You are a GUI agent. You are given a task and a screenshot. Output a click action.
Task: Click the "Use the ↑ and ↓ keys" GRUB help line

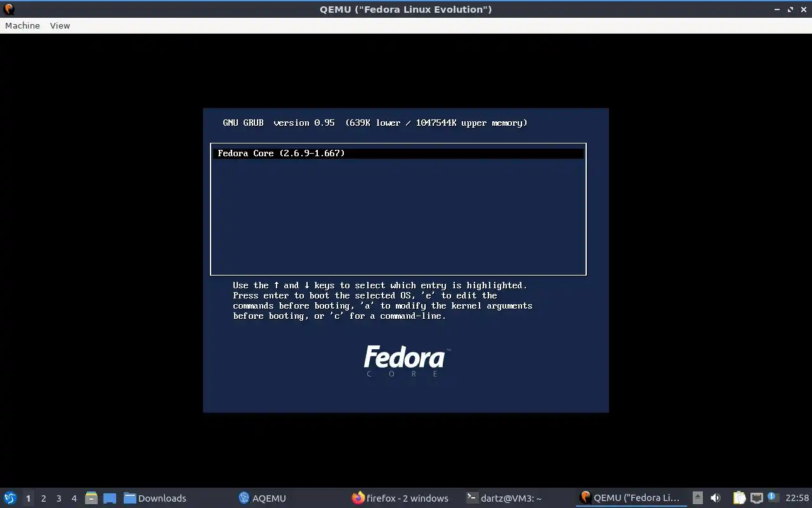click(x=380, y=286)
